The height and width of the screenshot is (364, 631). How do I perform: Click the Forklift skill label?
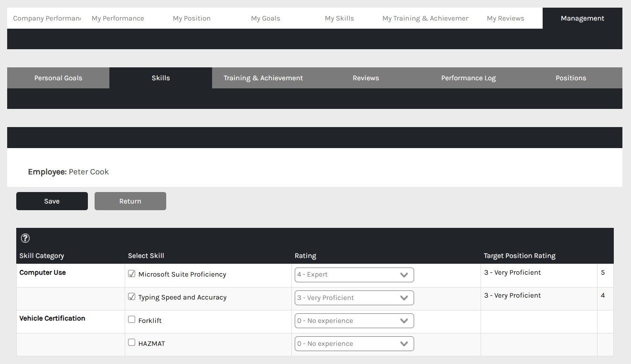pos(150,321)
